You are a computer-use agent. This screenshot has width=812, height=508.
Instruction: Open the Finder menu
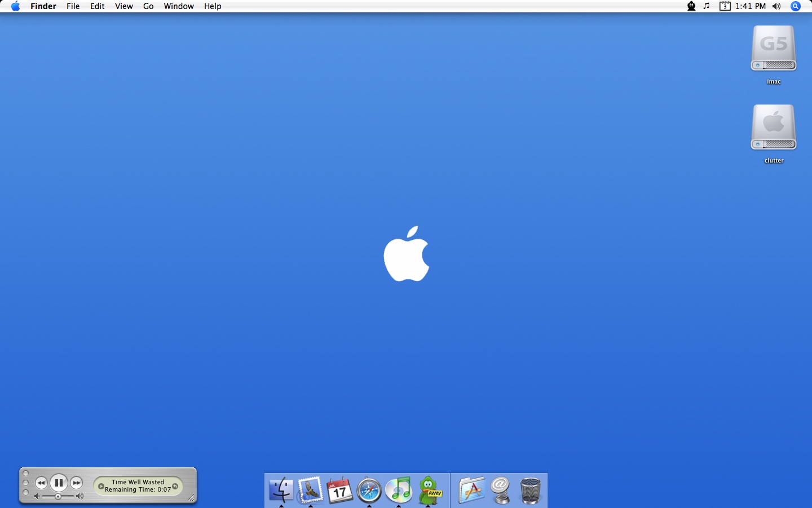(x=43, y=6)
